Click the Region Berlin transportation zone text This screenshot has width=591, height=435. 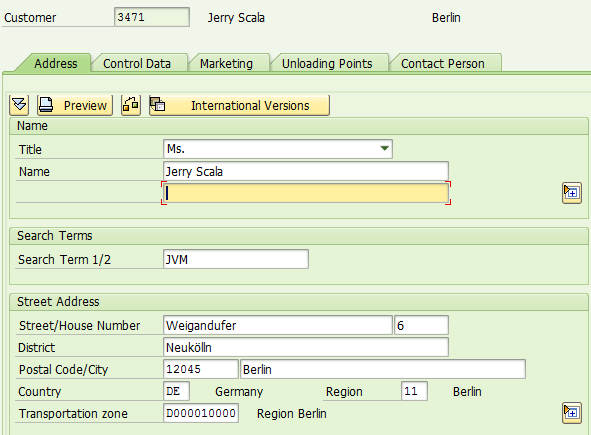[291, 414]
